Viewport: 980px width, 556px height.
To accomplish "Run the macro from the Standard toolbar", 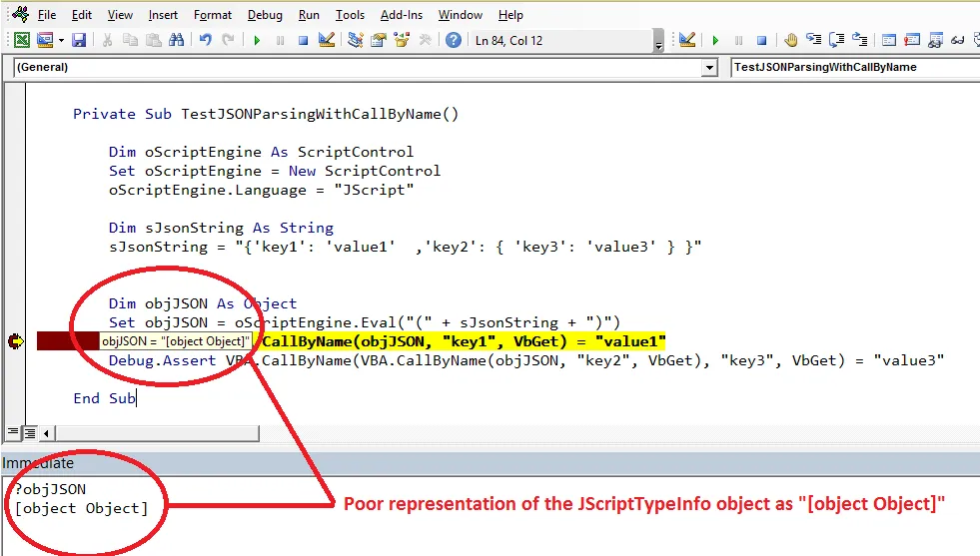I will (257, 41).
